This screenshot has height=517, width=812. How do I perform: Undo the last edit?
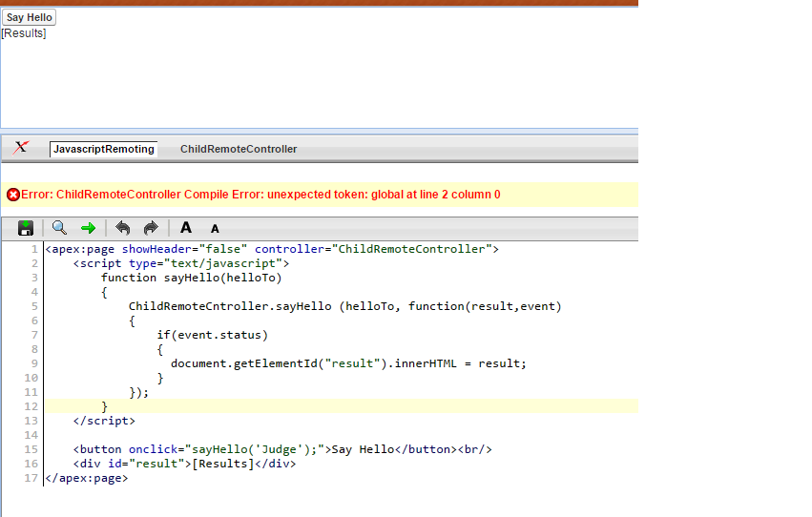123,228
